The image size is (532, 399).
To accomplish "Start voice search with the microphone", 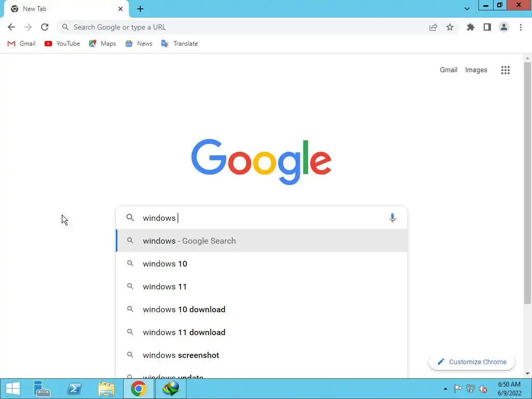I will tap(393, 218).
